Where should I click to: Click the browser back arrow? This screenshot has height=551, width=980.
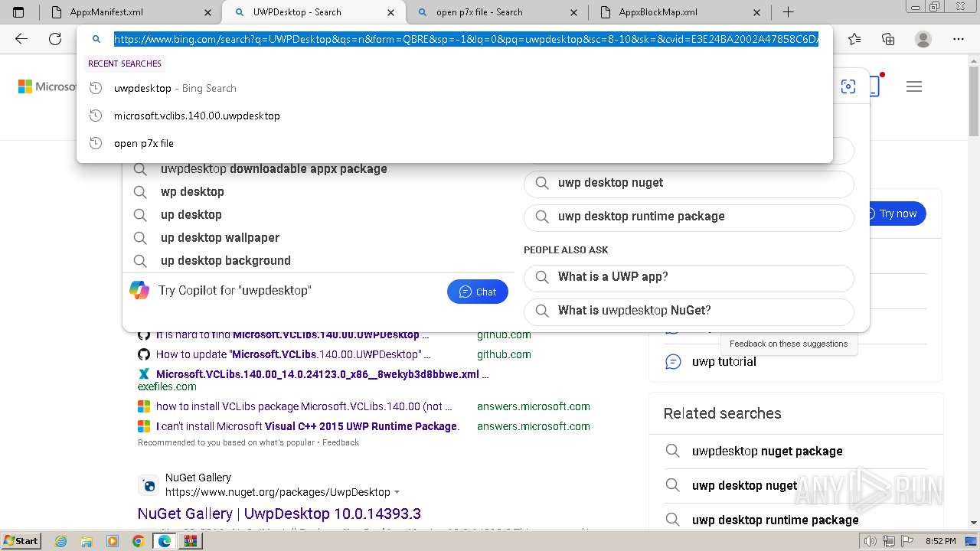click(x=21, y=39)
